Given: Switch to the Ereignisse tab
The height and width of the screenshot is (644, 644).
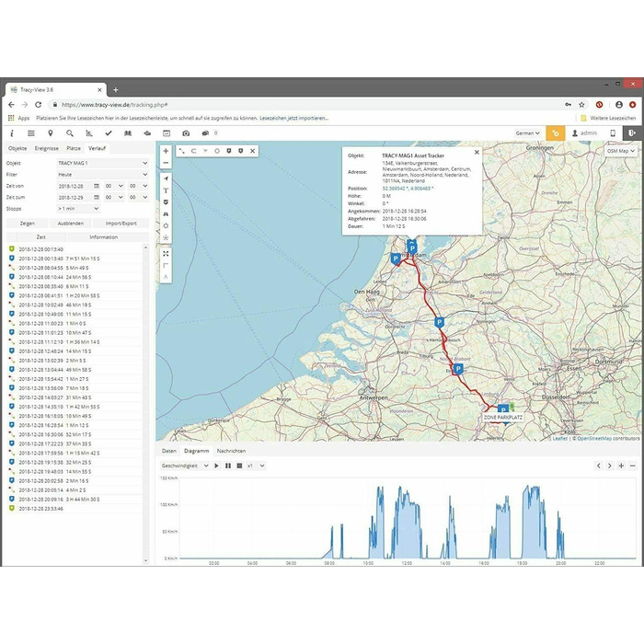Looking at the screenshot, I should (46, 148).
